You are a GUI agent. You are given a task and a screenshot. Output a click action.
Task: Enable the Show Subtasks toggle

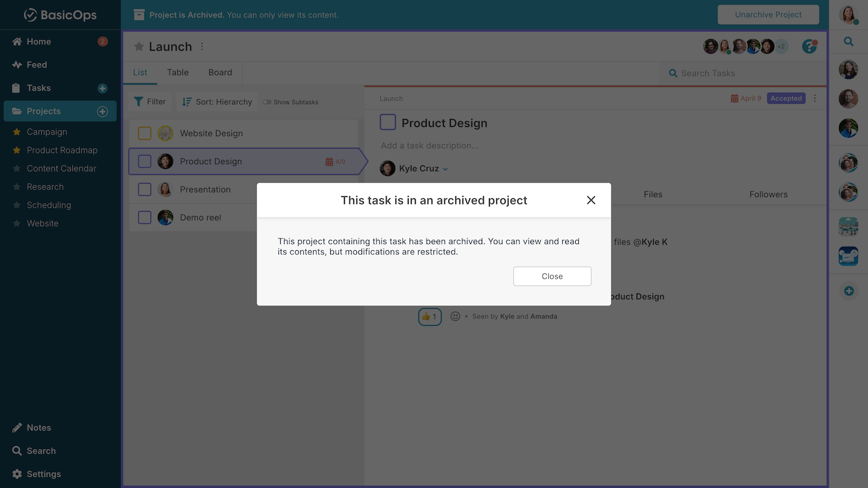tap(267, 102)
